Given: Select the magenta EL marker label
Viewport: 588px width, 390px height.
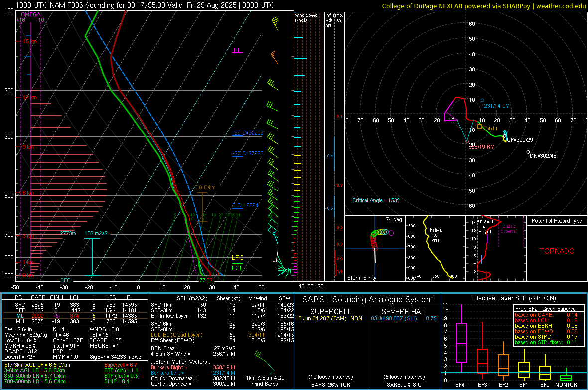Looking at the screenshot, I should tap(237, 50).
